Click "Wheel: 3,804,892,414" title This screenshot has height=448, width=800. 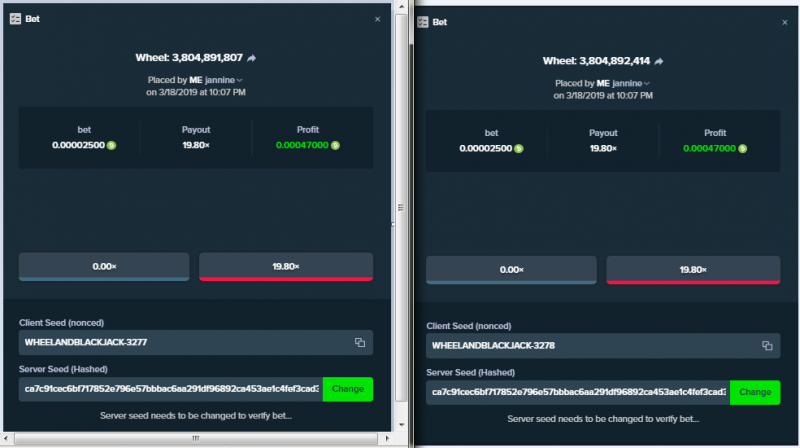click(596, 61)
